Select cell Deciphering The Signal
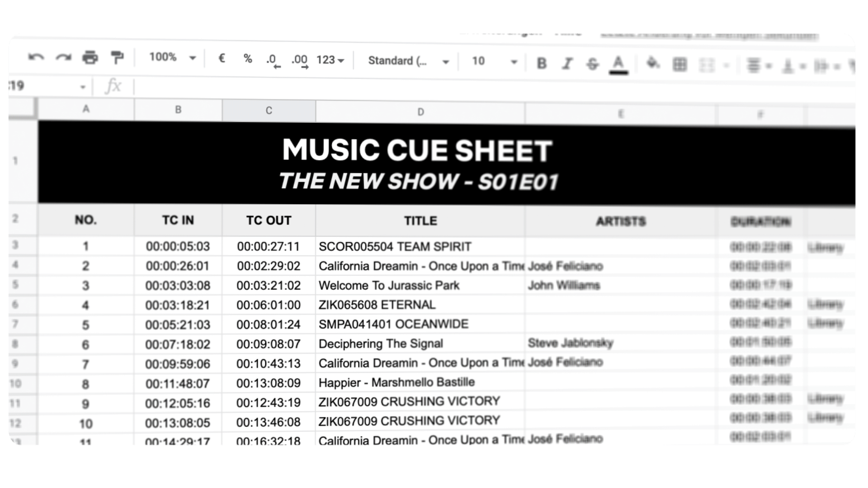 pos(420,344)
